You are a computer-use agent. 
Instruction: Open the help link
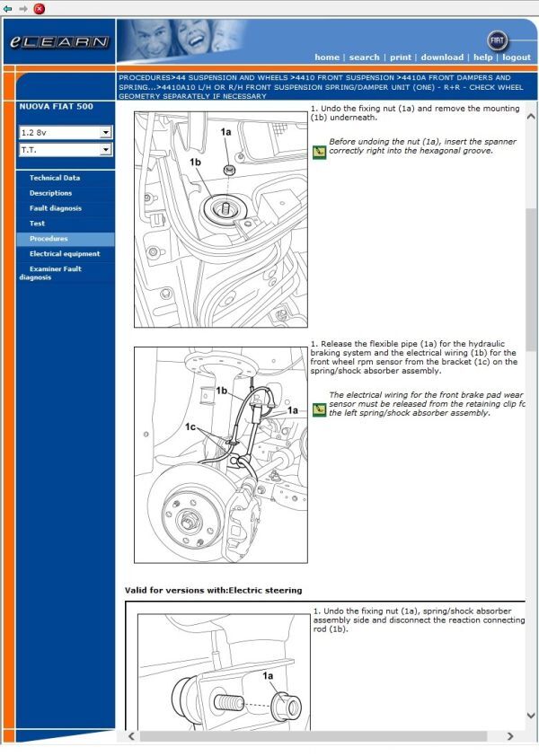[482, 57]
